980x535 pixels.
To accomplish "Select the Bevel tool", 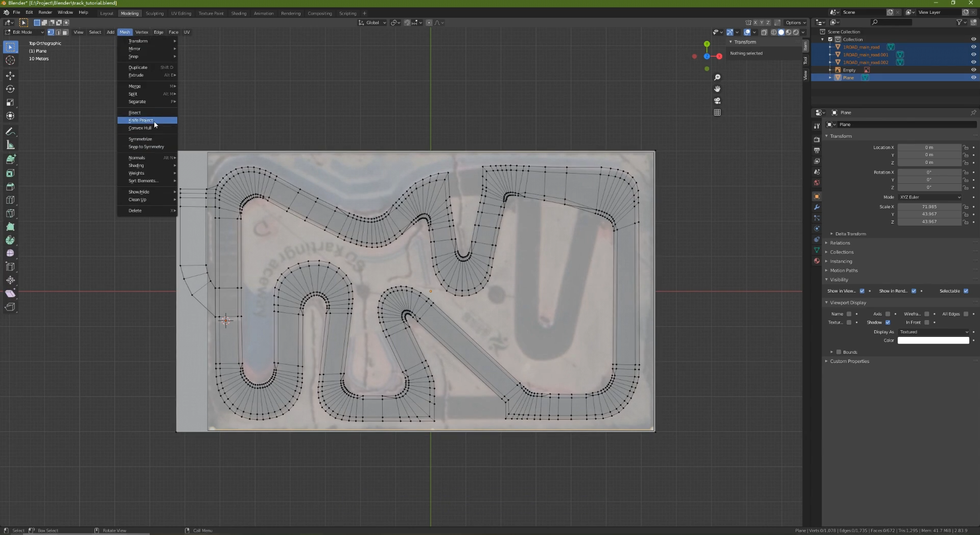I will (10, 187).
